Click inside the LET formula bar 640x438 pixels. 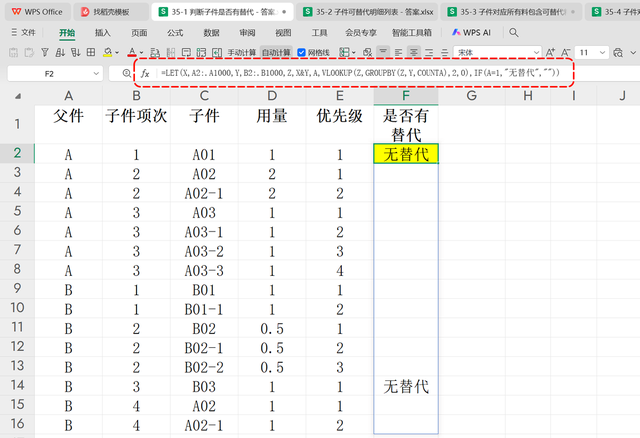[x=360, y=73]
